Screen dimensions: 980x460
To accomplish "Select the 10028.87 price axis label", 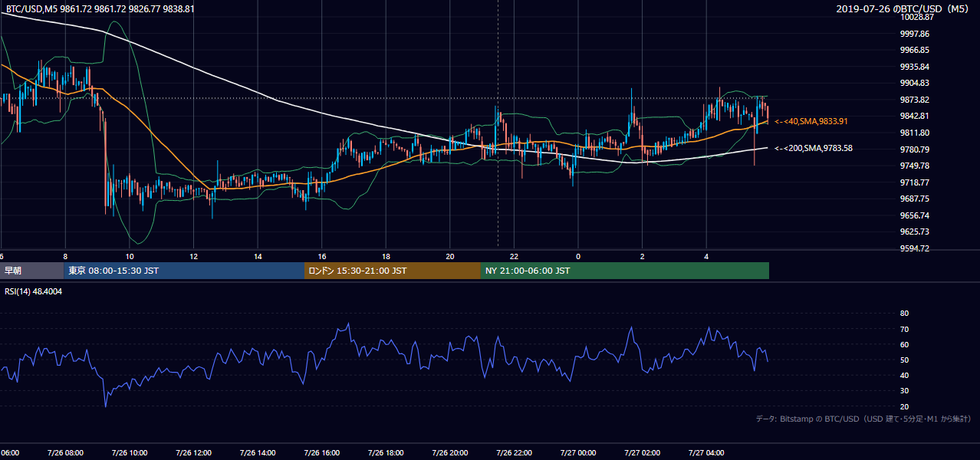I will (916, 17).
